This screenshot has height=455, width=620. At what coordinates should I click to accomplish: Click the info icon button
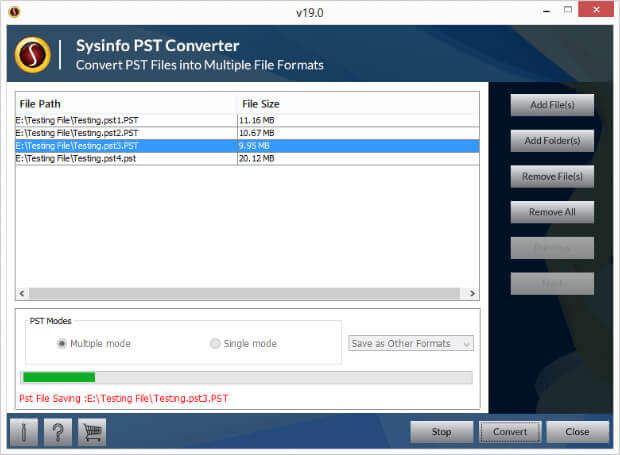click(24, 432)
